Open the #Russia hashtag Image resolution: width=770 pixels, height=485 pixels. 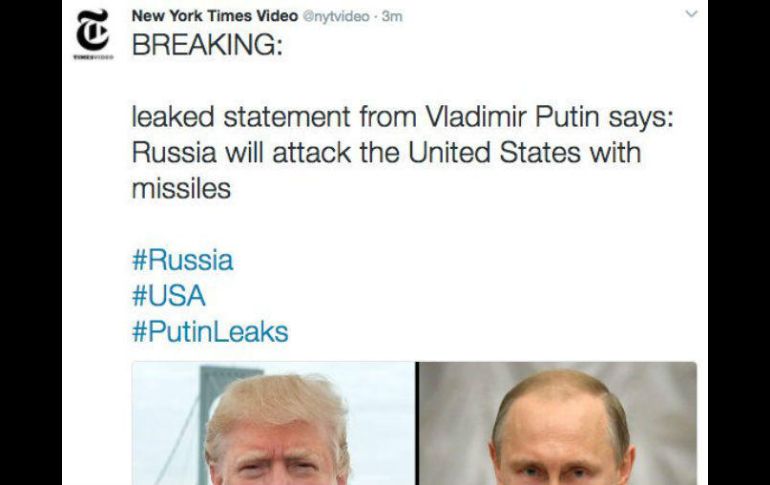point(182,261)
